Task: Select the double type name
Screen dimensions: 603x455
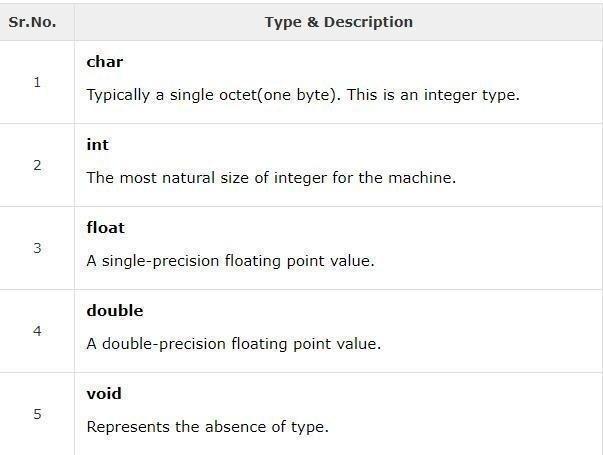Action: coord(115,311)
